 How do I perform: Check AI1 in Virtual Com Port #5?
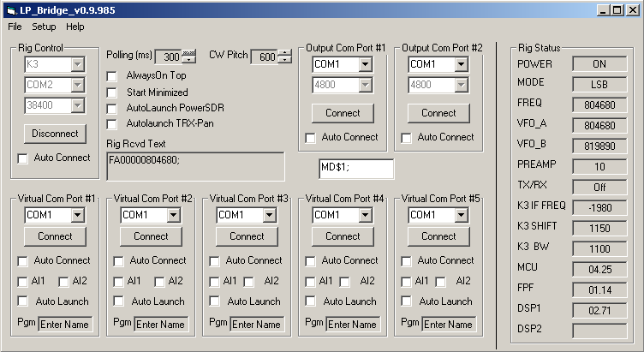pos(406,282)
